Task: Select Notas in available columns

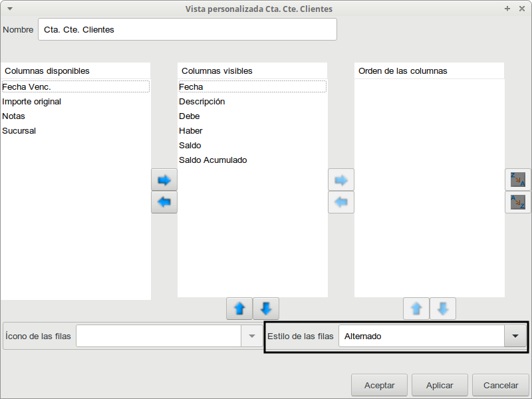Action: [75, 116]
